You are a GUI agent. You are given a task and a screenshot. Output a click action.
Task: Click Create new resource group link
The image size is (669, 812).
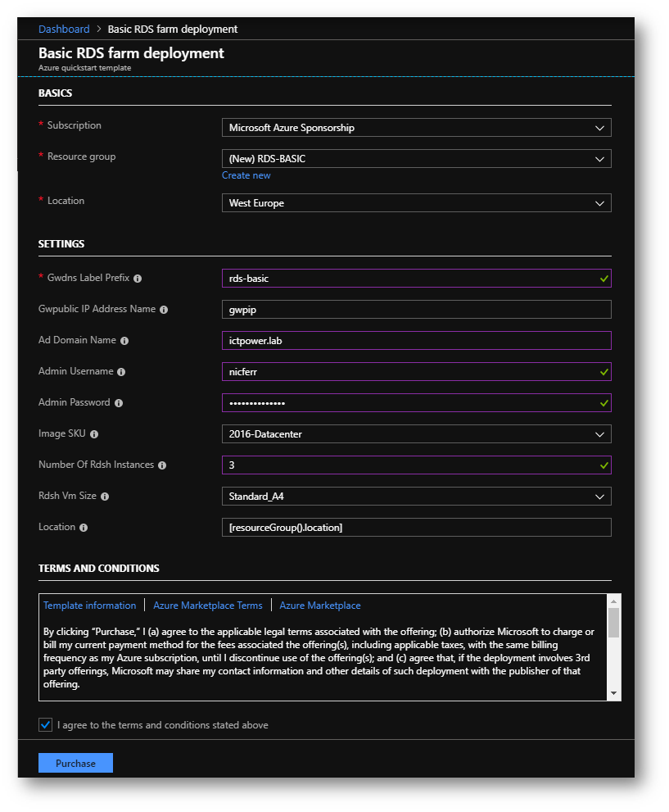click(x=246, y=175)
